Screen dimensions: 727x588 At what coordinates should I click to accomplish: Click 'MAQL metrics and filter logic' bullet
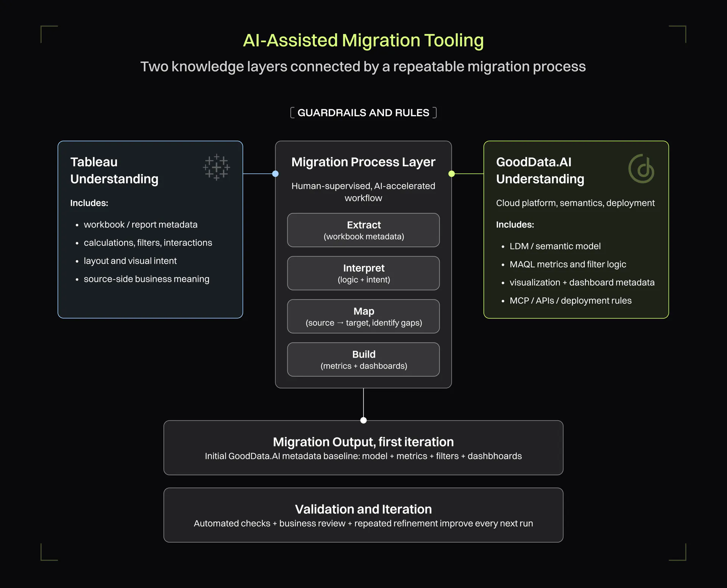tap(568, 264)
